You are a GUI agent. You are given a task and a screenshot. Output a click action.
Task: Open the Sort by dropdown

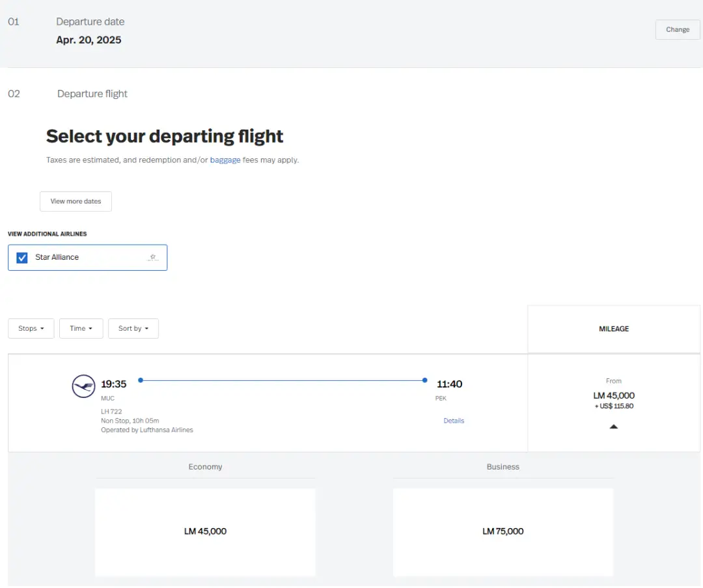click(x=133, y=328)
